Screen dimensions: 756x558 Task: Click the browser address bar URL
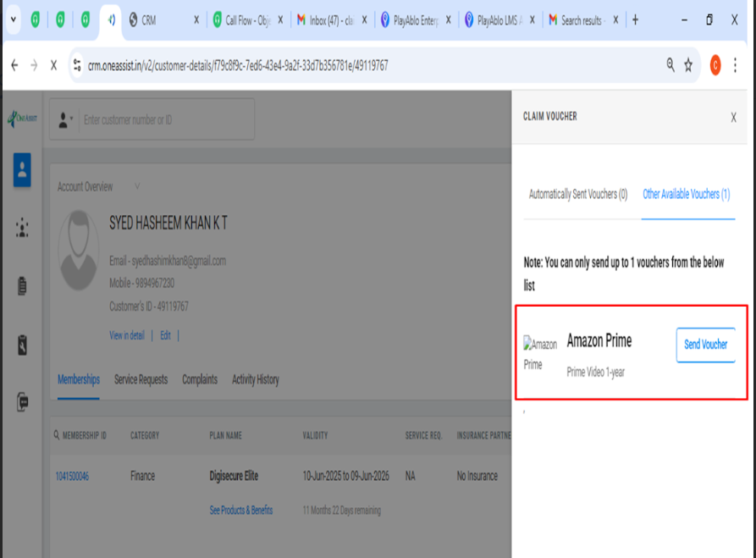[238, 65]
